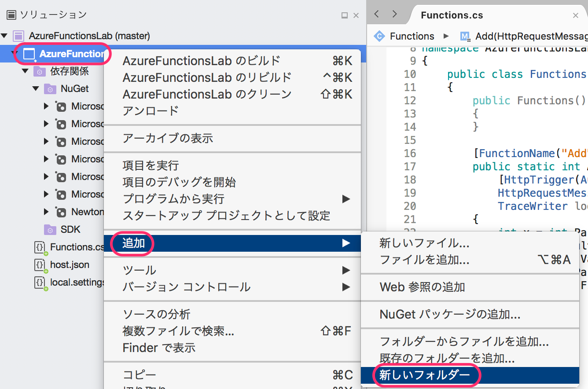
Task: Select 項目のデバッグを開始
Action: (x=232, y=182)
